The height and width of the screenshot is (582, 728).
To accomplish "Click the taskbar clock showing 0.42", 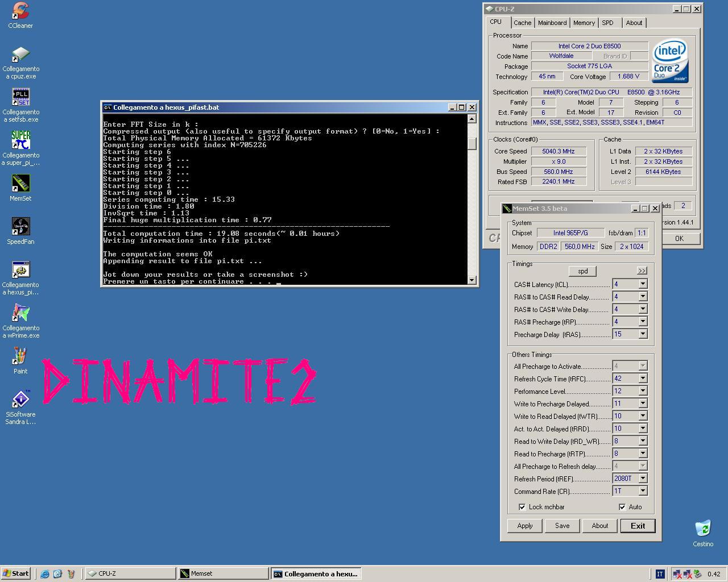I will (713, 574).
